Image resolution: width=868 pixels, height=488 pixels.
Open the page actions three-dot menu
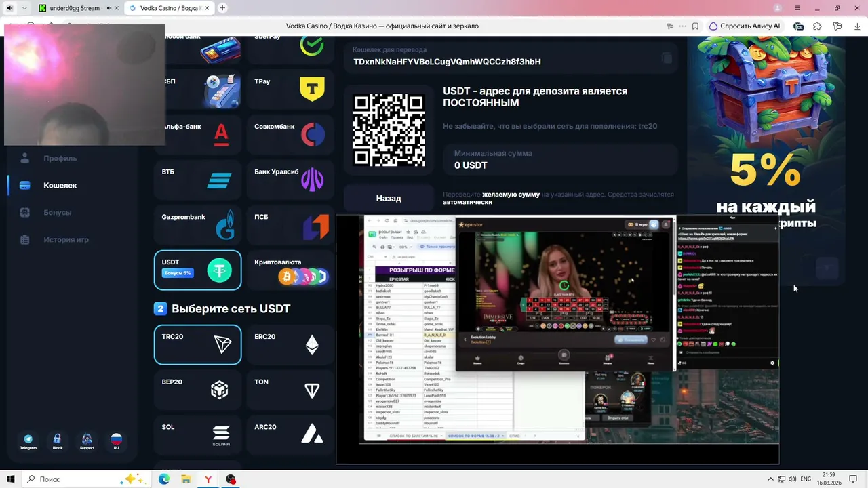682,26
